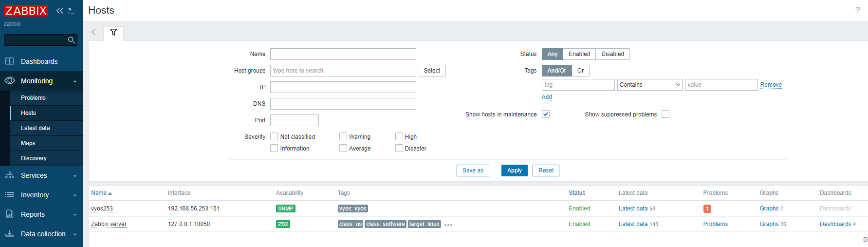Check Disaster severity
868x247 pixels.
coord(399,148)
